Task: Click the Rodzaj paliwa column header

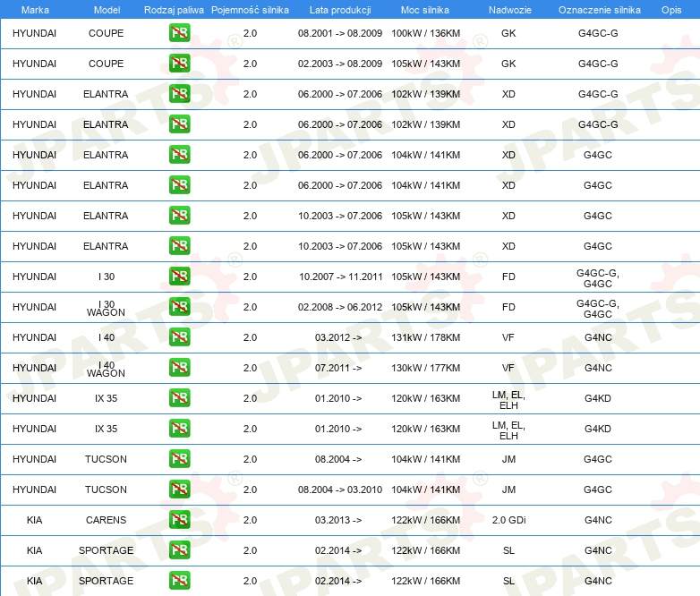Action: [x=174, y=9]
